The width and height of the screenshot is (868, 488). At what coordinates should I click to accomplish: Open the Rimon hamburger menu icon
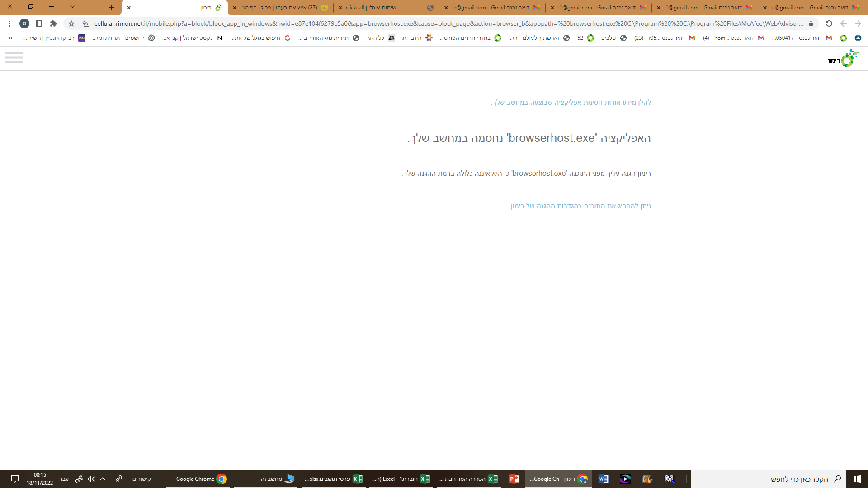tap(14, 57)
